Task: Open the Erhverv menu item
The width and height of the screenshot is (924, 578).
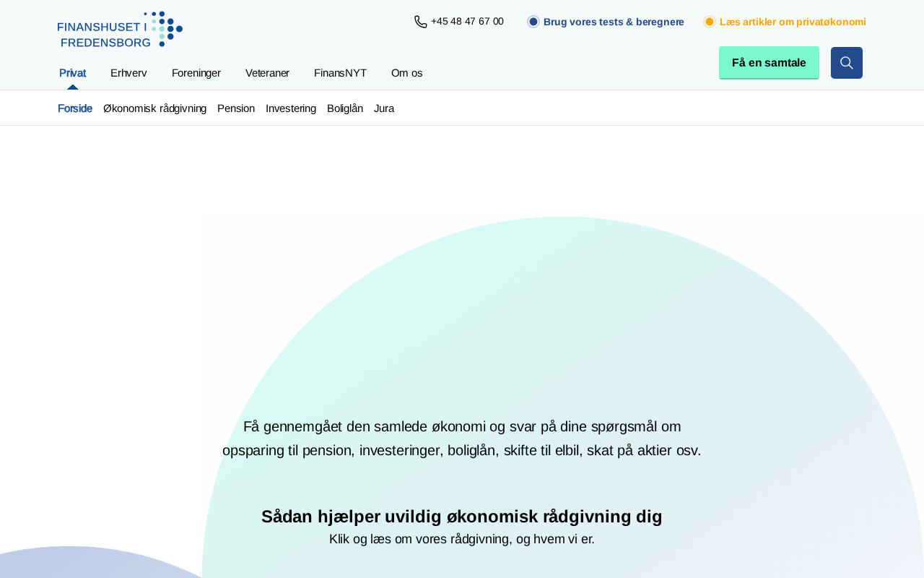Action: pyautogui.click(x=128, y=73)
